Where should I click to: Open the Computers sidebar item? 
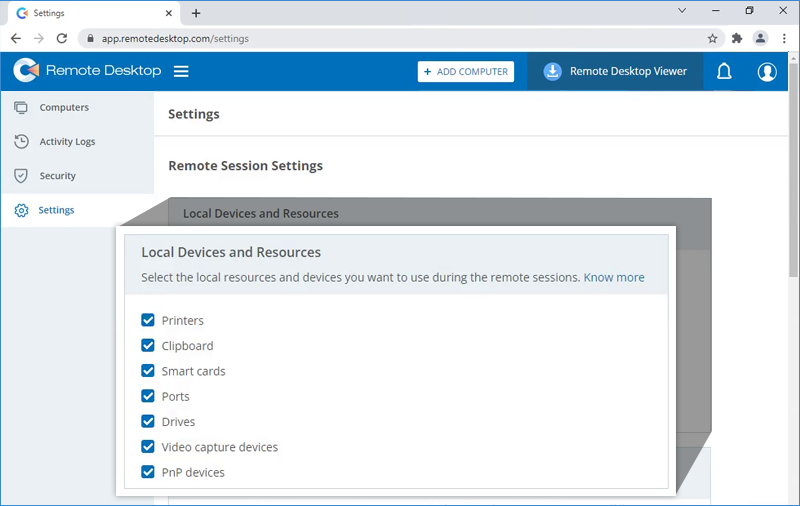(64, 107)
